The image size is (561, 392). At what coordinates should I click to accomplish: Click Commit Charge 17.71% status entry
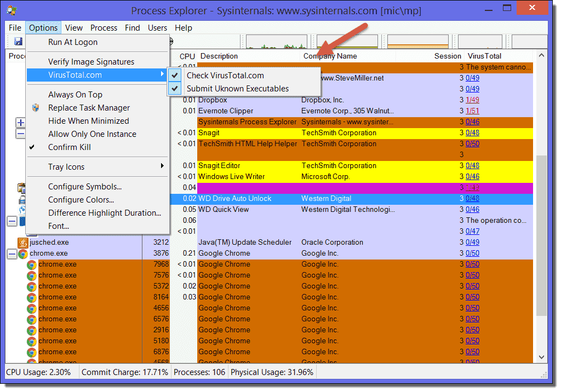click(125, 372)
